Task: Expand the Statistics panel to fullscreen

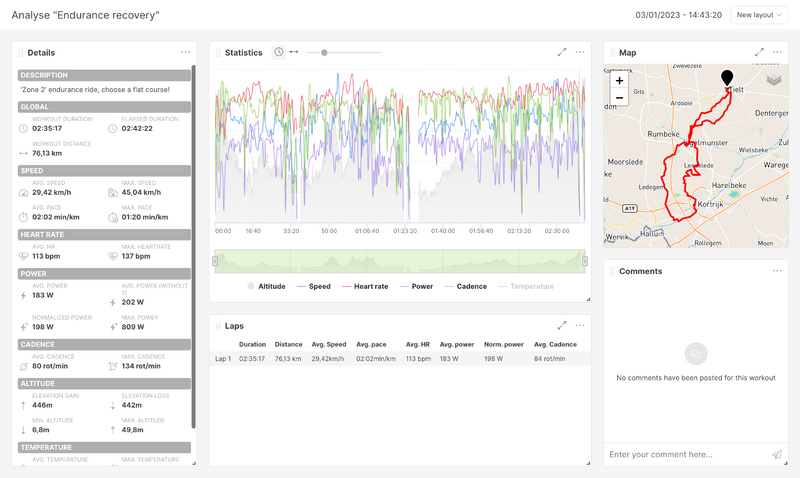Action: pyautogui.click(x=562, y=52)
